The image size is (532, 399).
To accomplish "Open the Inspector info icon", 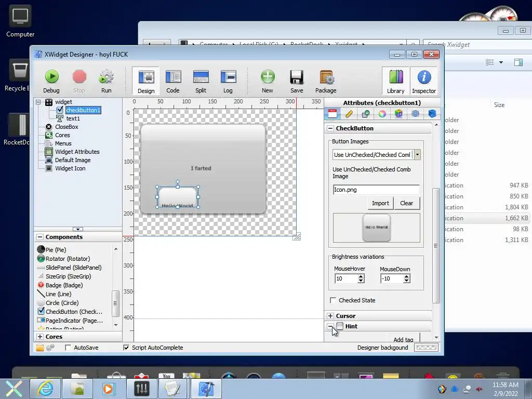I will pos(424,77).
